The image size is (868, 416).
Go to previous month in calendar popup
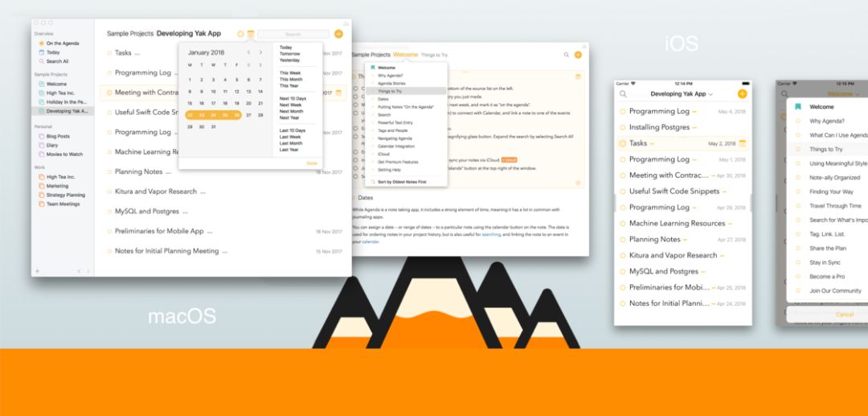[248, 52]
